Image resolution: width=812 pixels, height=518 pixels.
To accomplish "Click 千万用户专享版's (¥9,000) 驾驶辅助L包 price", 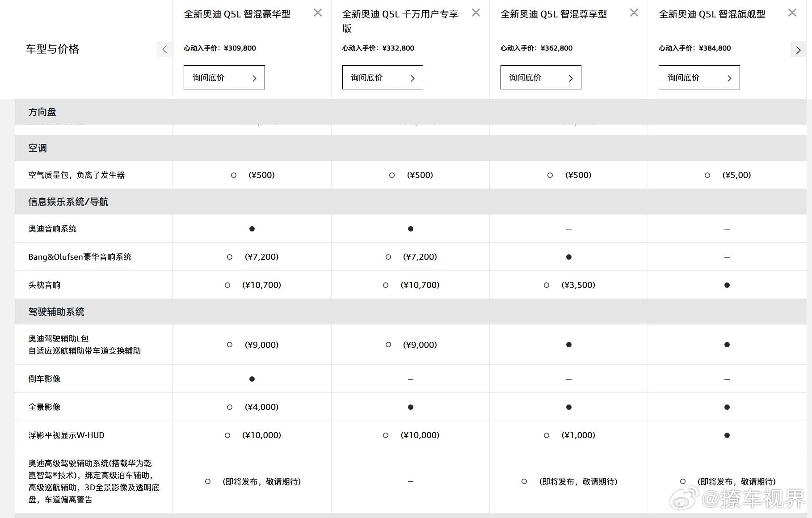I will (x=420, y=345).
